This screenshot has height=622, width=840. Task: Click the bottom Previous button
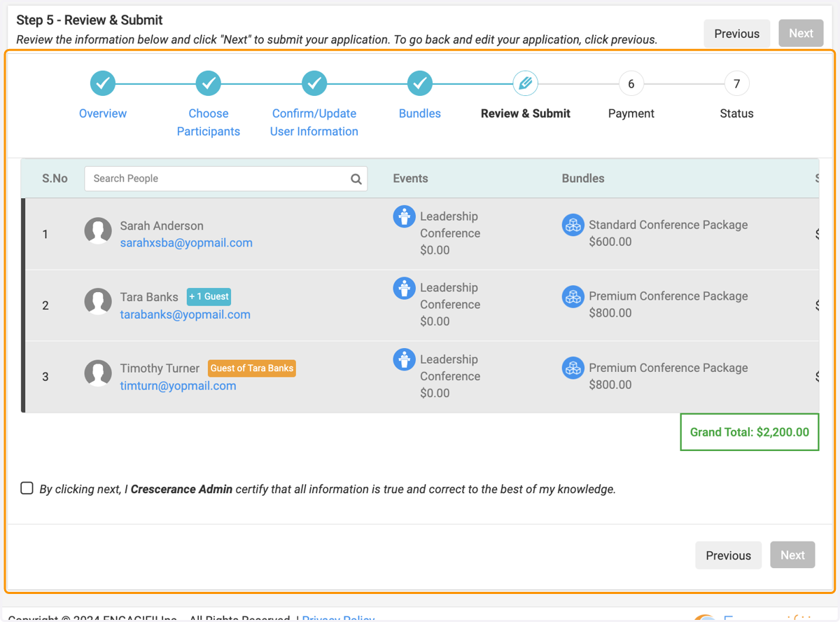click(728, 555)
